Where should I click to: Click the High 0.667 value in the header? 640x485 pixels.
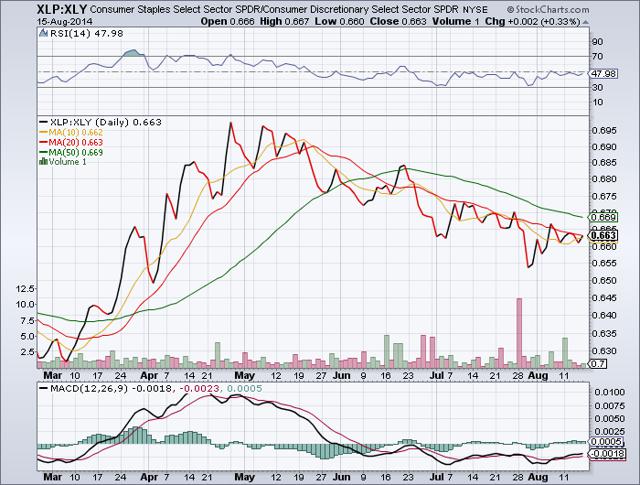[x=284, y=21]
